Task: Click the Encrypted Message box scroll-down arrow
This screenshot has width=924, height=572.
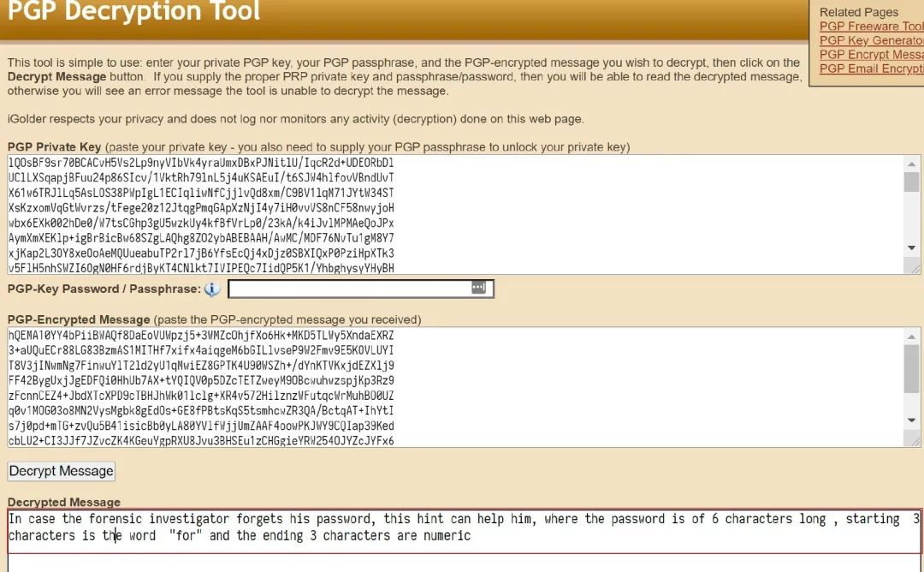Action: tap(912, 420)
